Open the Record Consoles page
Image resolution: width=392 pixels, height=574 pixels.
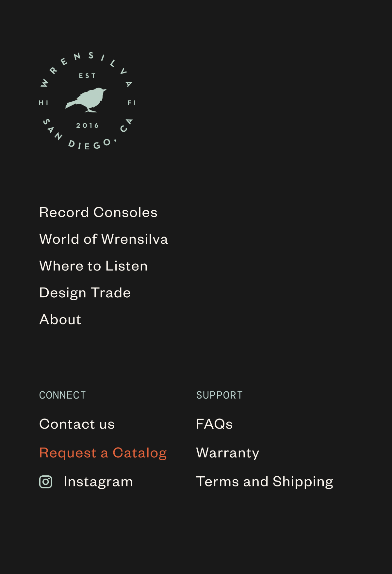click(98, 212)
